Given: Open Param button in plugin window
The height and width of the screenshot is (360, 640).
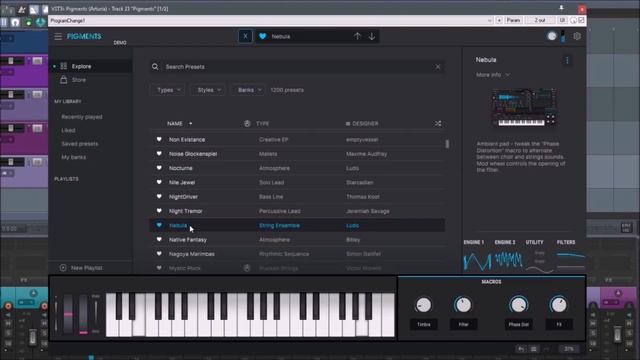Looking at the screenshot, I should [x=513, y=20].
